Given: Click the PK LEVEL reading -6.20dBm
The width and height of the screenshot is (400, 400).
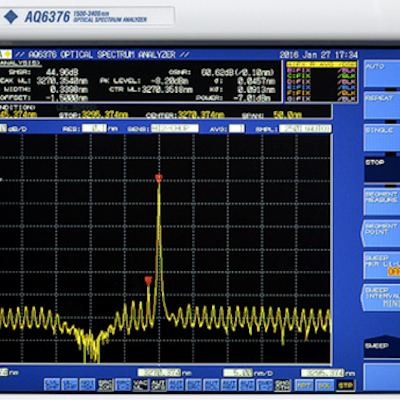Looking at the screenshot, I should coord(169,81).
